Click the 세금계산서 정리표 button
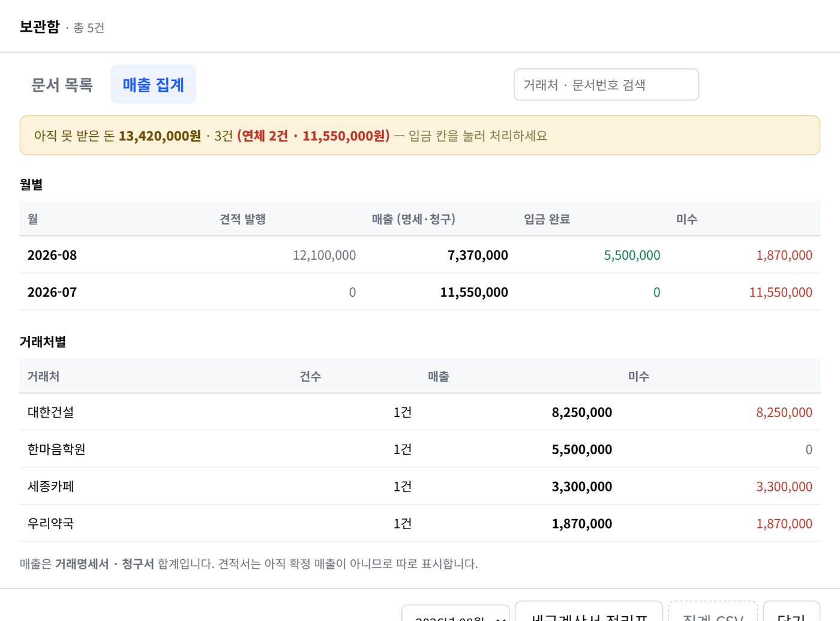Viewport: 840px width, 621px height. 589,612
